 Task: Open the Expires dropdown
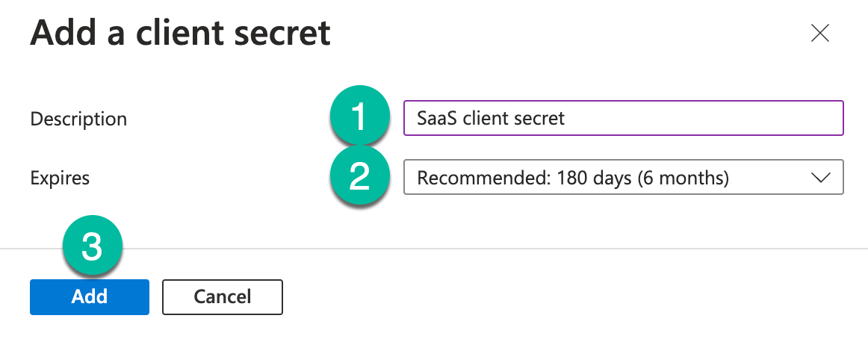point(623,178)
